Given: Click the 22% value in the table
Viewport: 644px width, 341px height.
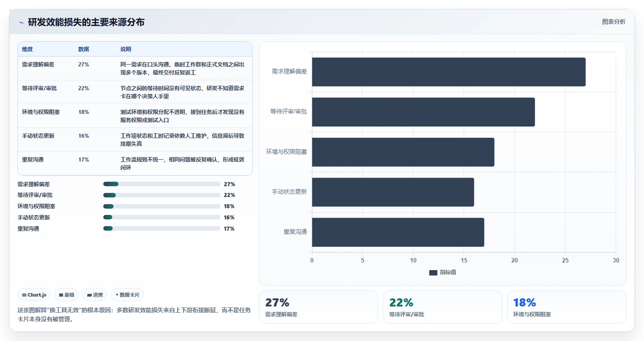Looking at the screenshot, I should pos(83,88).
